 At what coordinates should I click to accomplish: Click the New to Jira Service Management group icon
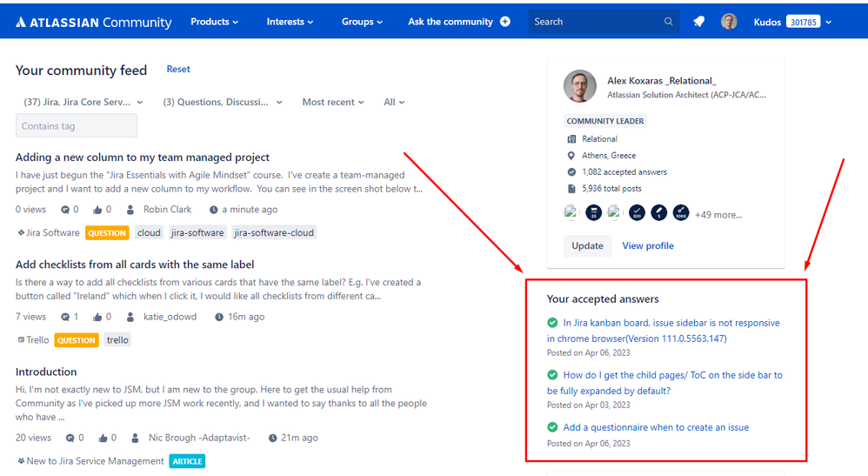pyautogui.click(x=21, y=461)
